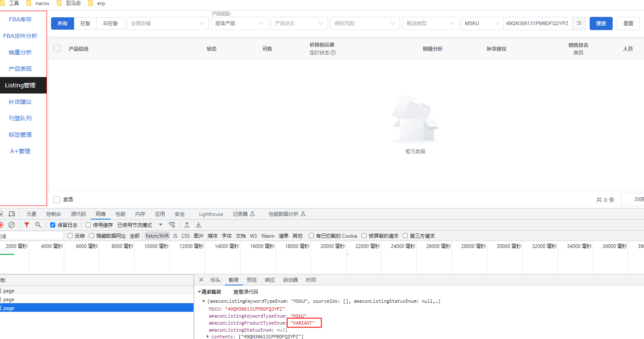This screenshot has height=339, width=644.
Task: Open the throttling mode dropdown
Action: point(140,225)
